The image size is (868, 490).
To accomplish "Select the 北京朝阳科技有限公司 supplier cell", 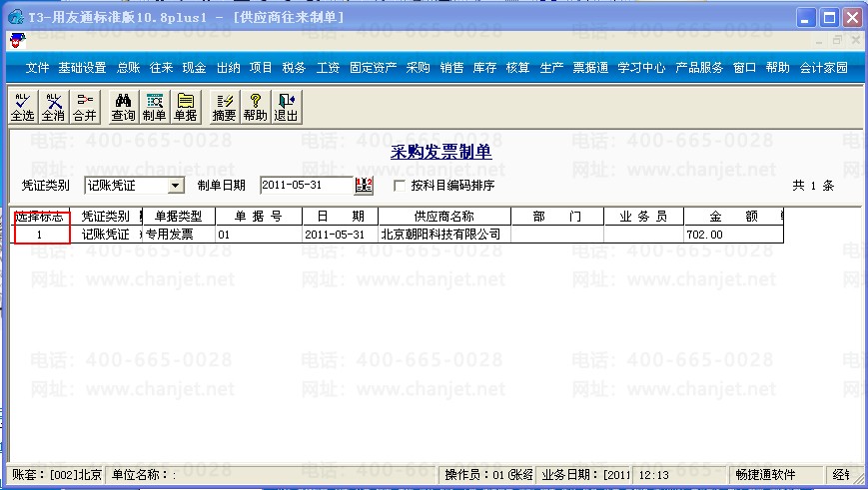I will tap(444, 235).
